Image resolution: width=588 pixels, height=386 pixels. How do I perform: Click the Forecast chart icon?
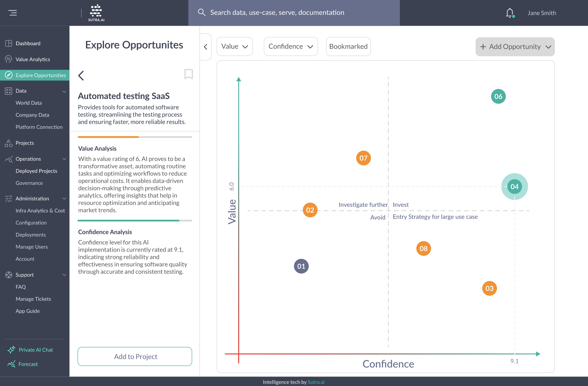click(11, 364)
